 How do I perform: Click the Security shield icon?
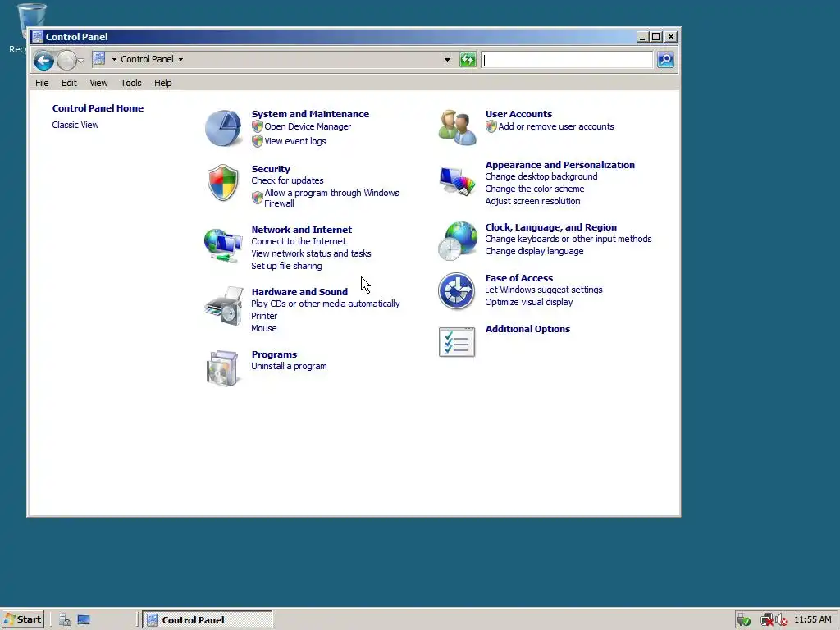pos(223,183)
